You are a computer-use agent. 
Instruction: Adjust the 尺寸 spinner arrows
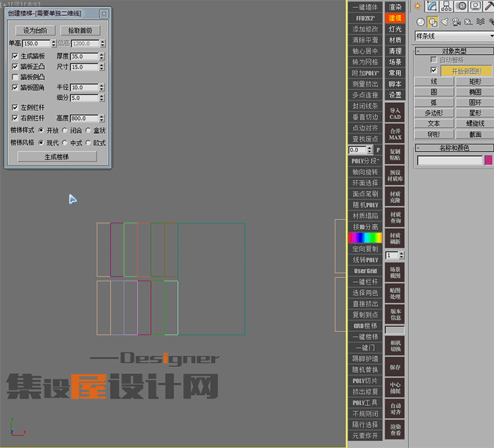click(x=101, y=67)
